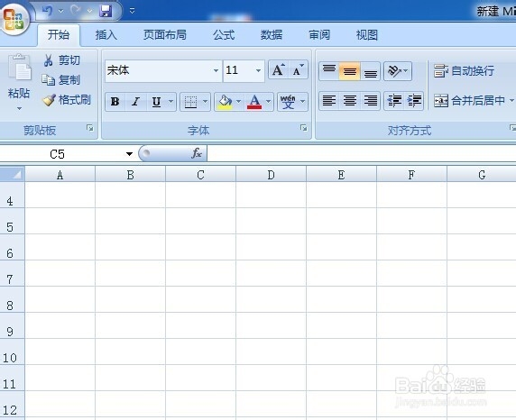Open the 视图 ribbon tab
The image size is (516, 420).
pos(366,34)
